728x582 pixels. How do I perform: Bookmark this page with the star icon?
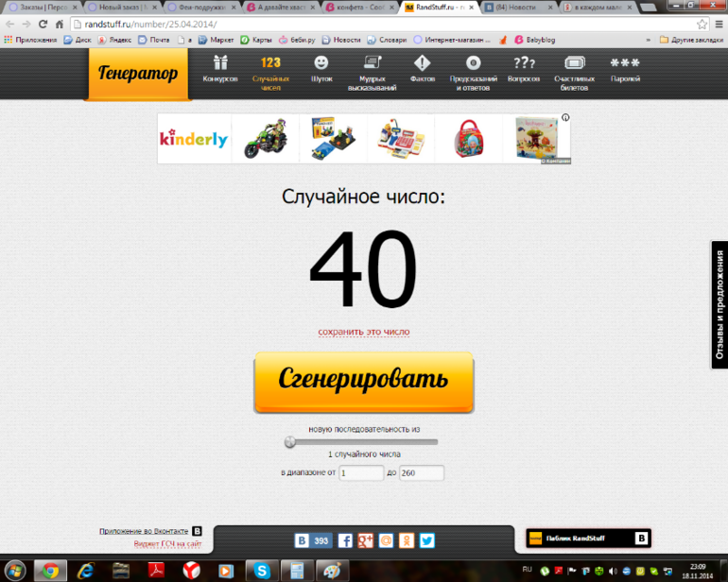click(702, 24)
